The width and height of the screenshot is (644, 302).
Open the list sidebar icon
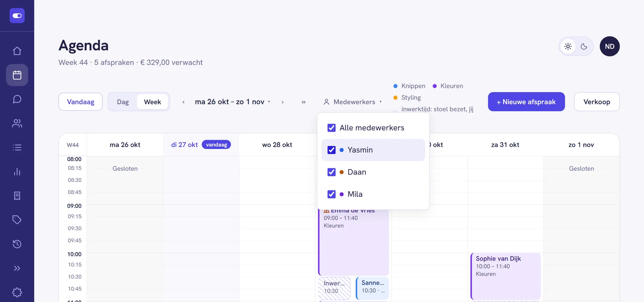point(17,147)
